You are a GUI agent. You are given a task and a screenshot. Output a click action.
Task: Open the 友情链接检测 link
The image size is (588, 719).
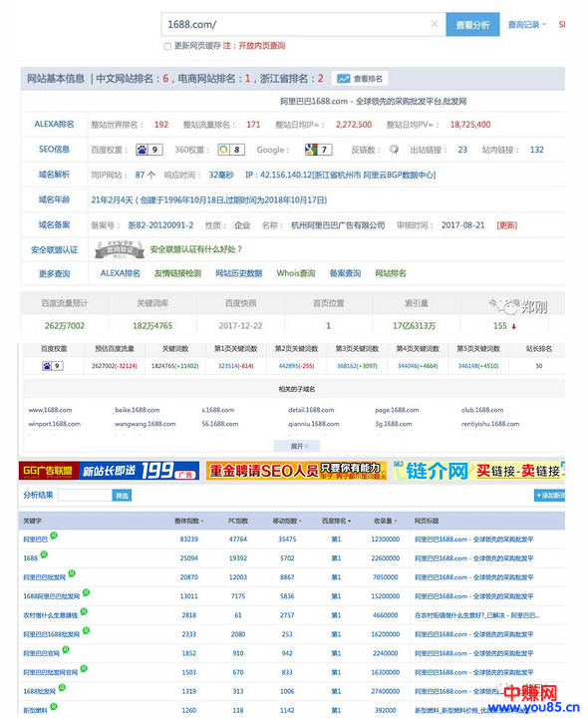[177, 273]
